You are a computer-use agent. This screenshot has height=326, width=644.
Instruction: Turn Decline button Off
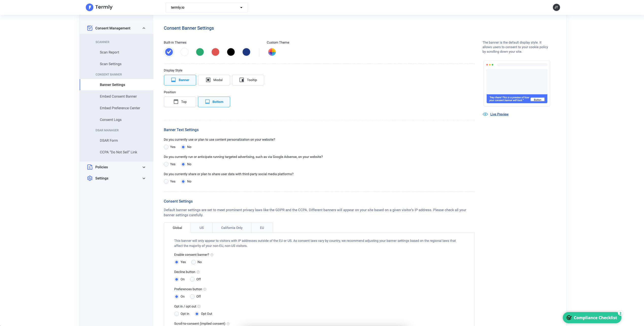(x=192, y=279)
